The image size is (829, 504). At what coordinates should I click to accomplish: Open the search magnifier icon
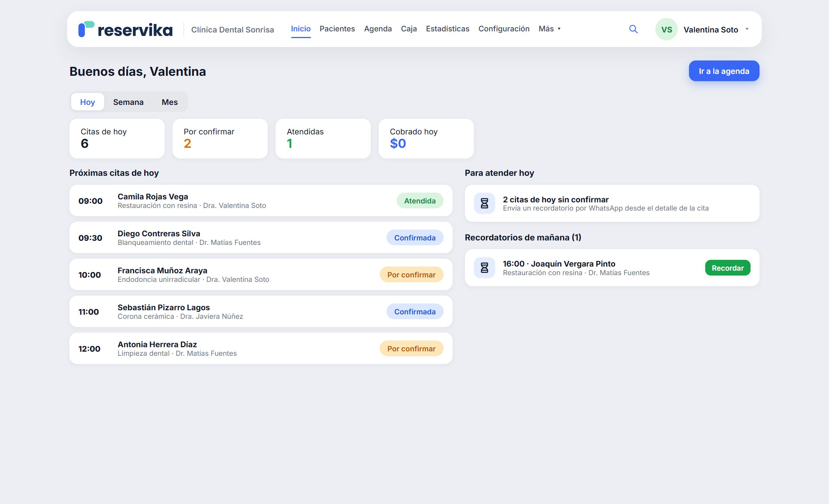tap(633, 29)
